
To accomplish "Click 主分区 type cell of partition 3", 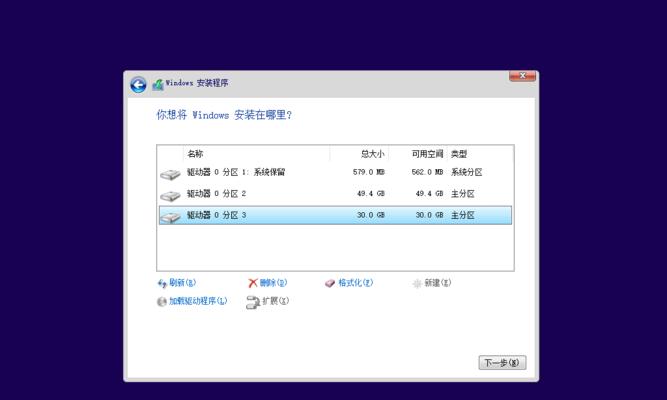I will coord(463,215).
